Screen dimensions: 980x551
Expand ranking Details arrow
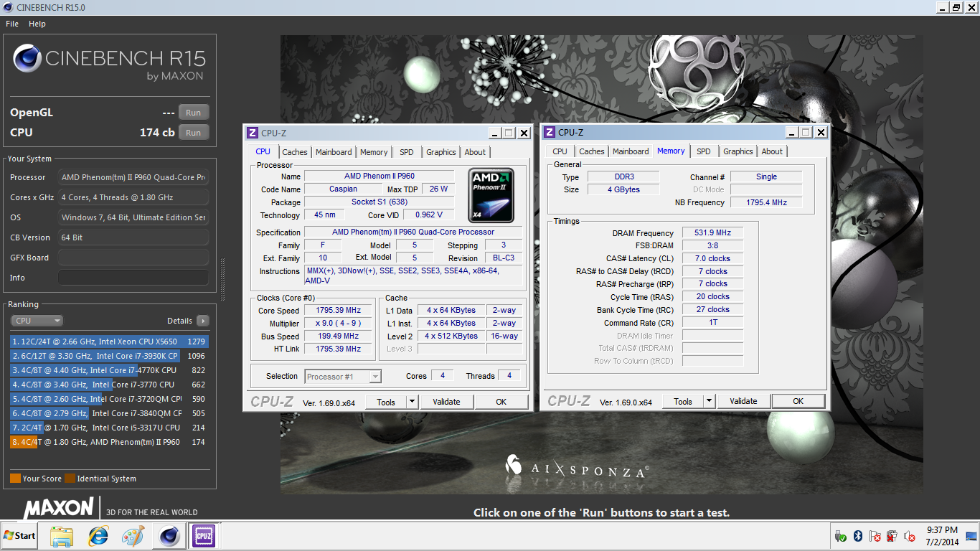click(x=203, y=321)
